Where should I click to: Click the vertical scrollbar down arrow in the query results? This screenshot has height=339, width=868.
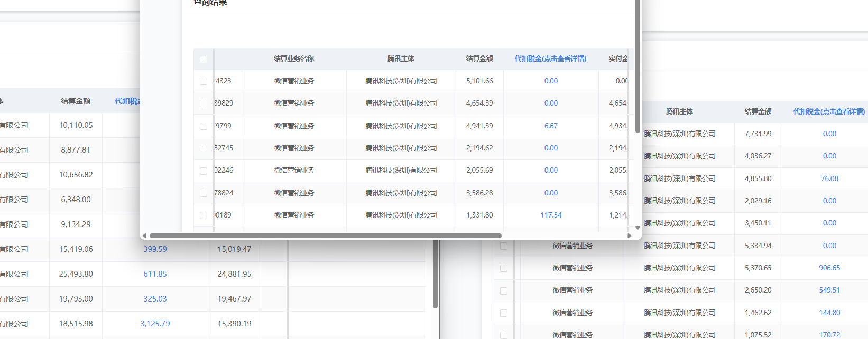(638, 228)
